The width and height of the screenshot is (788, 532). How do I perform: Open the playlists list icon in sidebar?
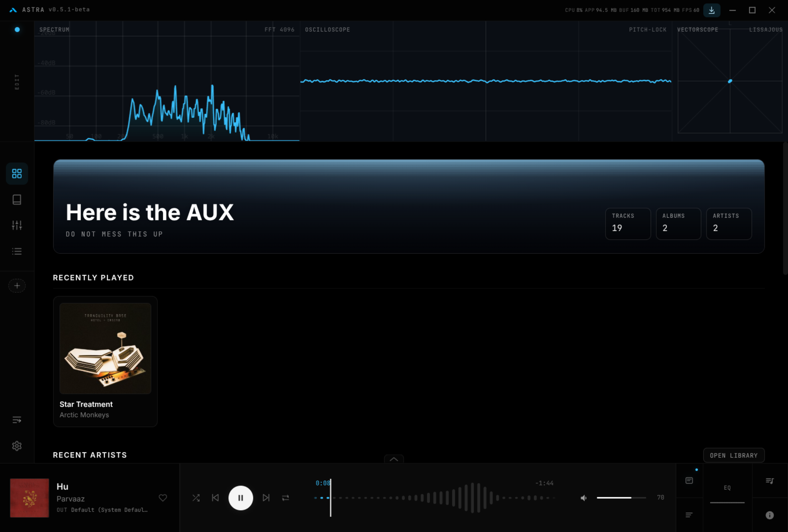tap(17, 251)
